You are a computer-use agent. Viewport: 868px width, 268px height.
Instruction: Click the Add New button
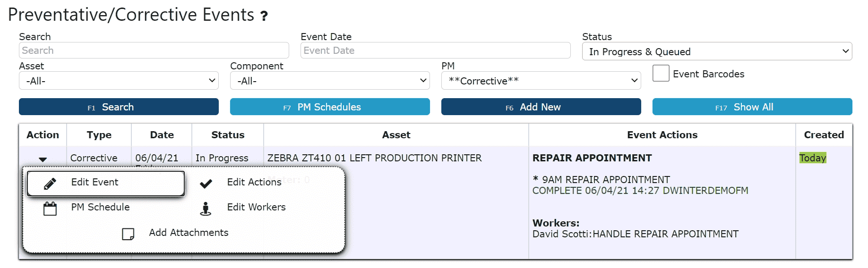pyautogui.click(x=541, y=107)
